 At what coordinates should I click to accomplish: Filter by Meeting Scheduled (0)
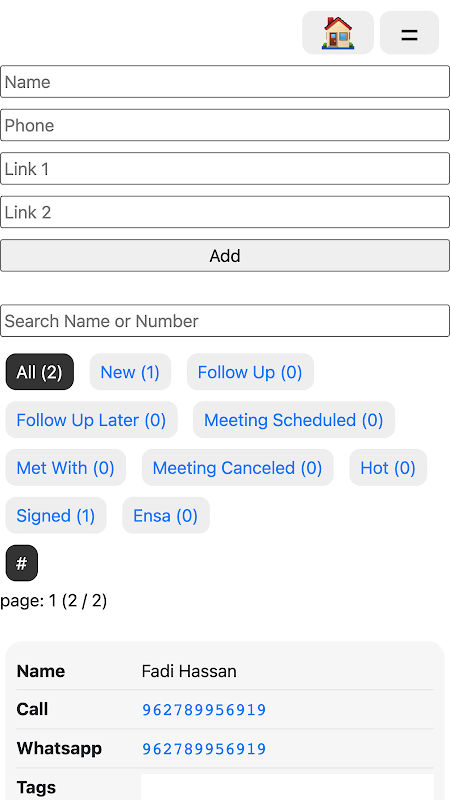[x=294, y=420]
